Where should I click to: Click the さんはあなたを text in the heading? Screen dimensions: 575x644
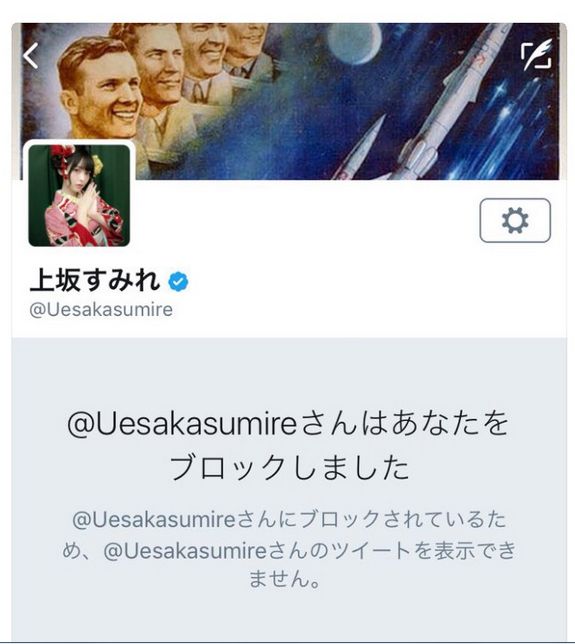tap(404, 424)
